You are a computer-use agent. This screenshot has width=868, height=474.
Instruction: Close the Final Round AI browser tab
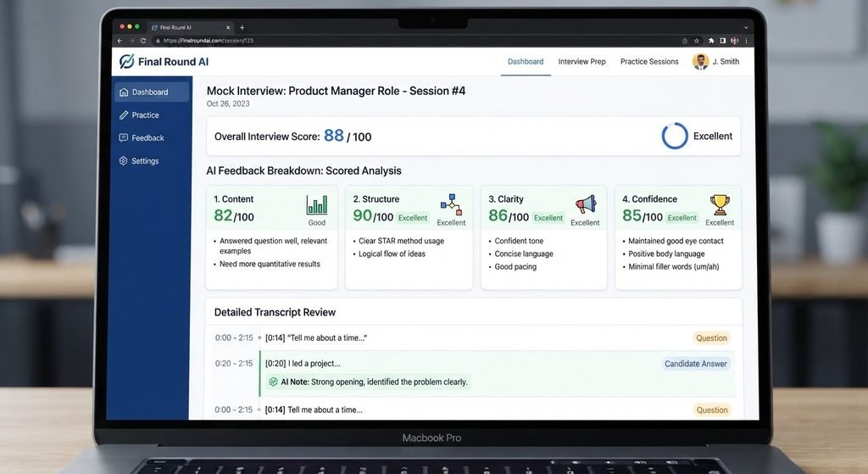coord(227,27)
